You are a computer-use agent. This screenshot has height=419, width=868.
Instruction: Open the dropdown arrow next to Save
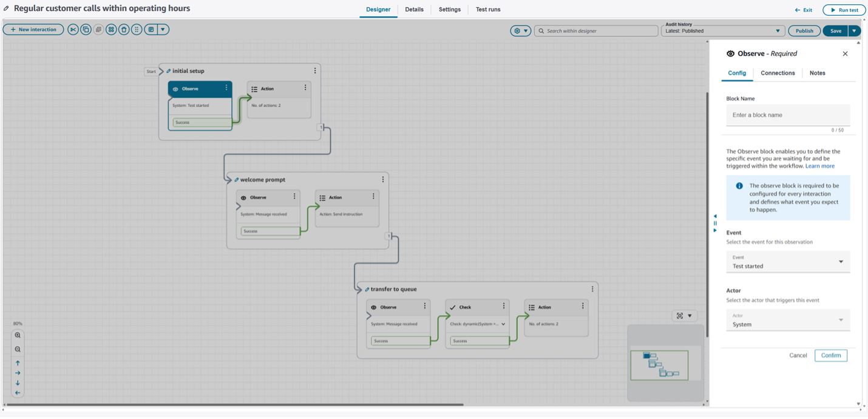point(854,30)
